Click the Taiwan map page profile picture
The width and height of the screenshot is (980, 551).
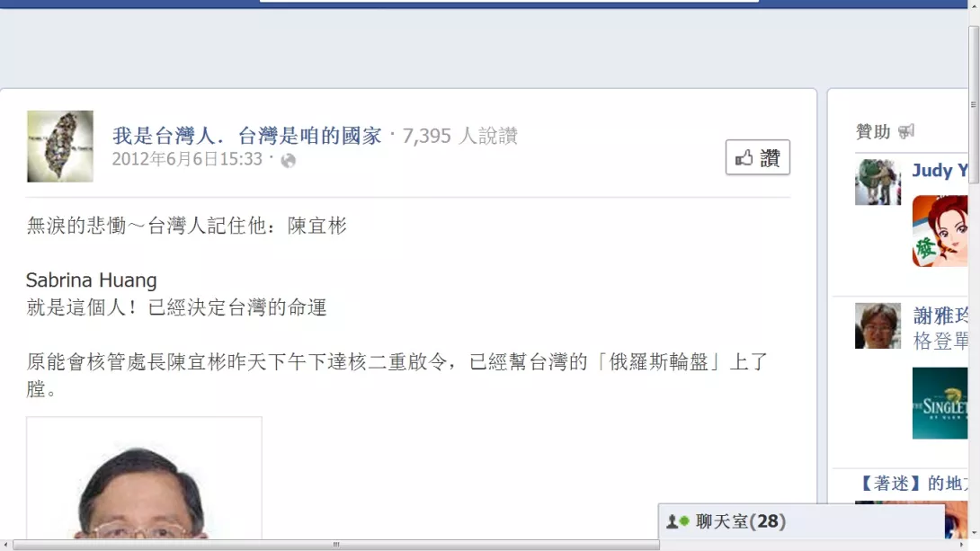click(x=60, y=147)
